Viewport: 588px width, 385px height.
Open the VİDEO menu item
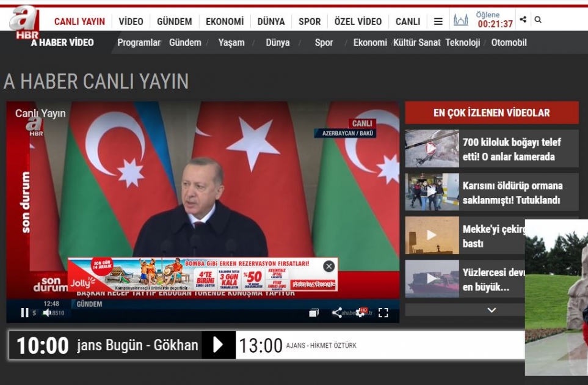point(131,21)
